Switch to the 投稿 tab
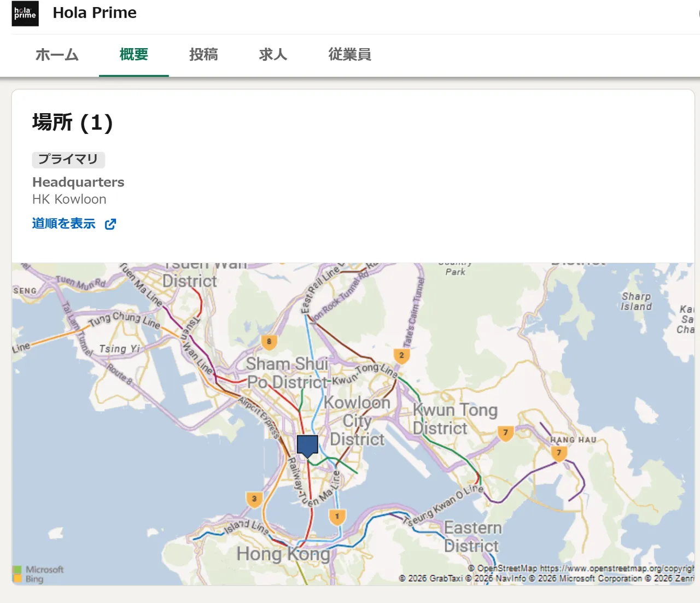This screenshot has height=603, width=700. tap(203, 55)
